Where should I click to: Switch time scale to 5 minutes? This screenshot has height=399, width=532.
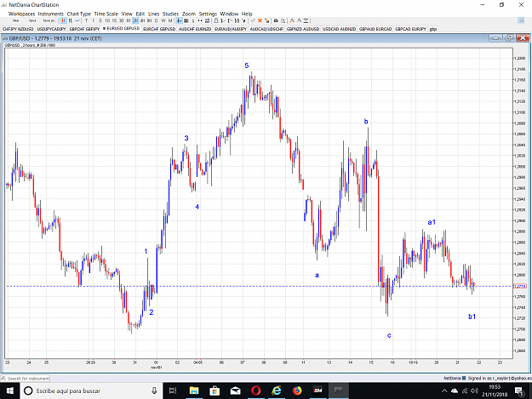click(x=100, y=20)
